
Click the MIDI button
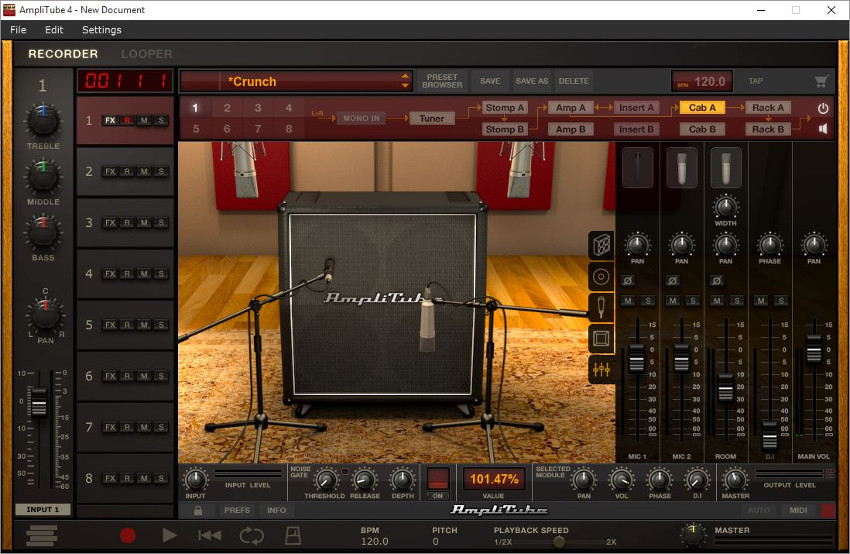798,510
